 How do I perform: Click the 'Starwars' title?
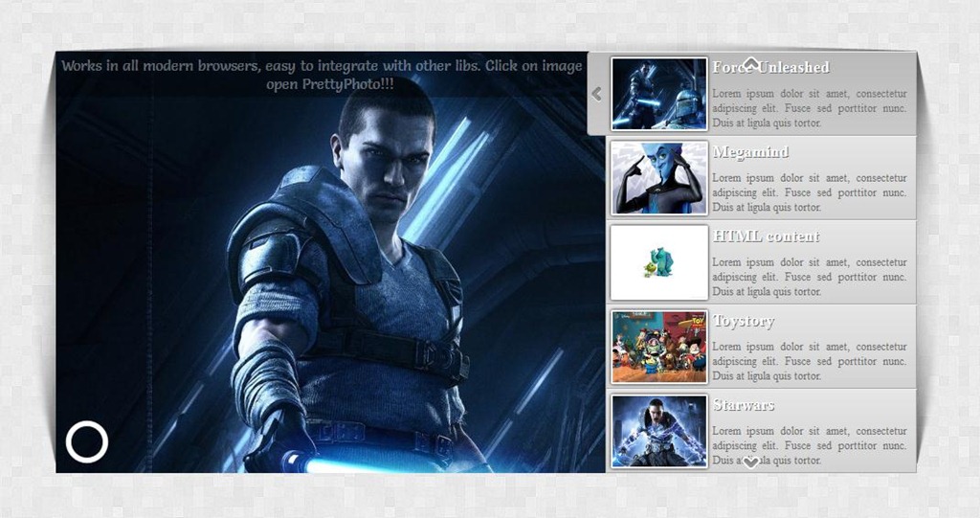(x=744, y=405)
